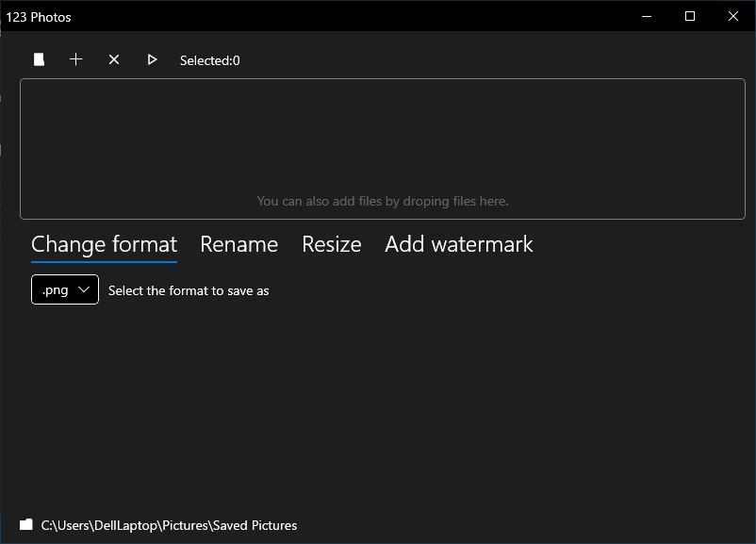Viewport: 756px width, 544px height.
Task: Add images with the plus icon
Action: [x=76, y=59]
